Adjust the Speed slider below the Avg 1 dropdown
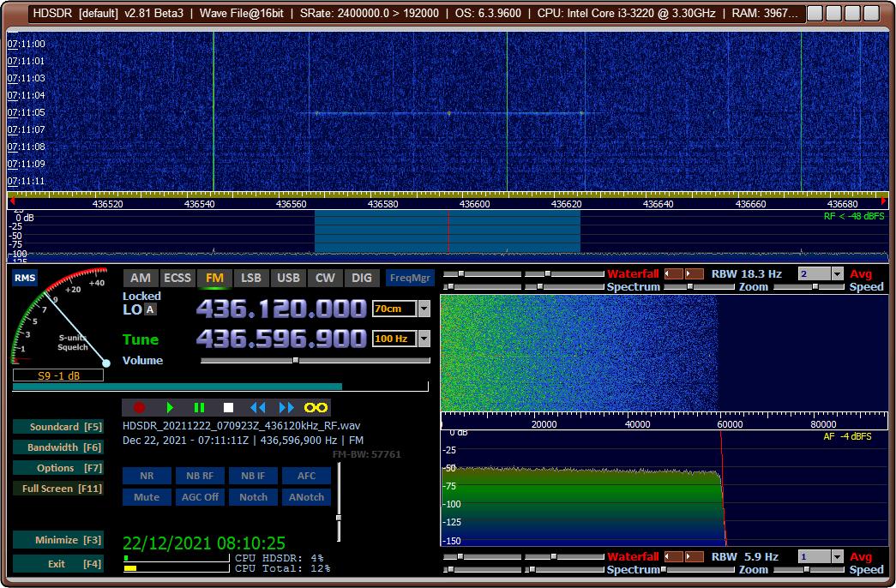The image size is (896, 588). click(x=810, y=570)
